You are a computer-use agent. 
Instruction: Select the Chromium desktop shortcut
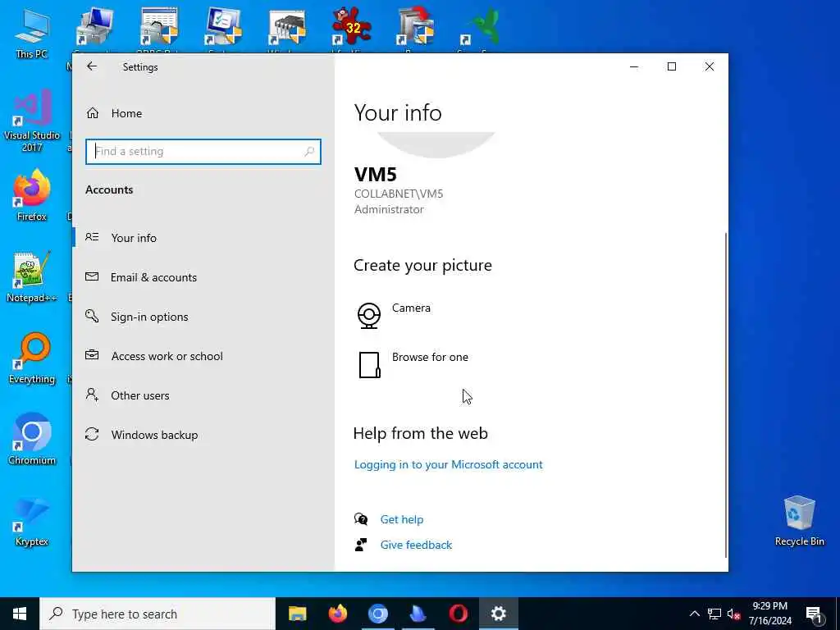click(32, 439)
